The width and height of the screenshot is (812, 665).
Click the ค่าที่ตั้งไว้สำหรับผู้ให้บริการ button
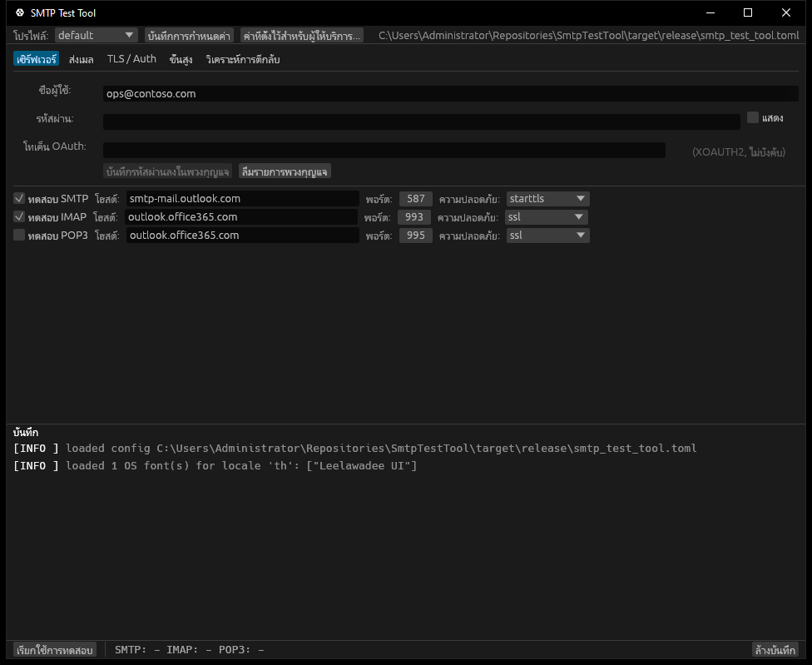tap(302, 35)
